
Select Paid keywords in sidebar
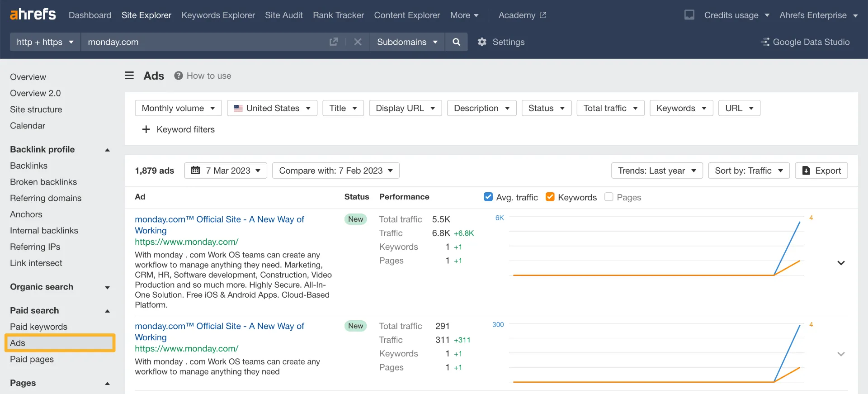tap(38, 327)
